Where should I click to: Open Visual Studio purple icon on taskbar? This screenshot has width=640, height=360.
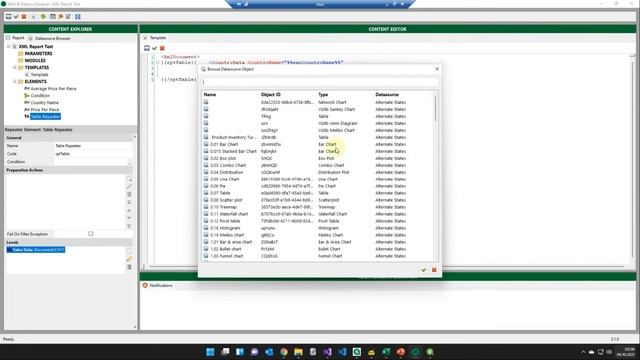tap(327, 352)
